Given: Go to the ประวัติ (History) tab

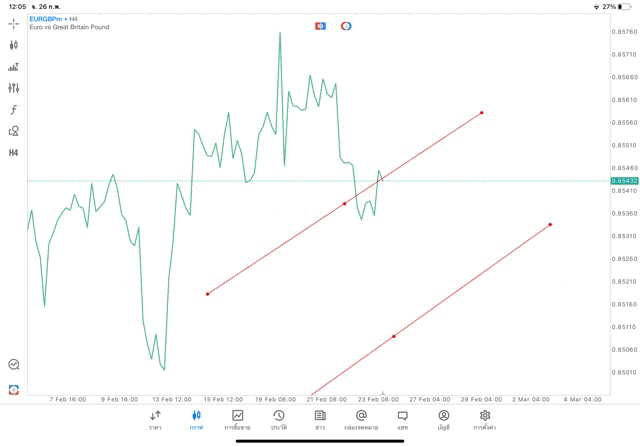Looking at the screenshot, I should [x=278, y=420].
